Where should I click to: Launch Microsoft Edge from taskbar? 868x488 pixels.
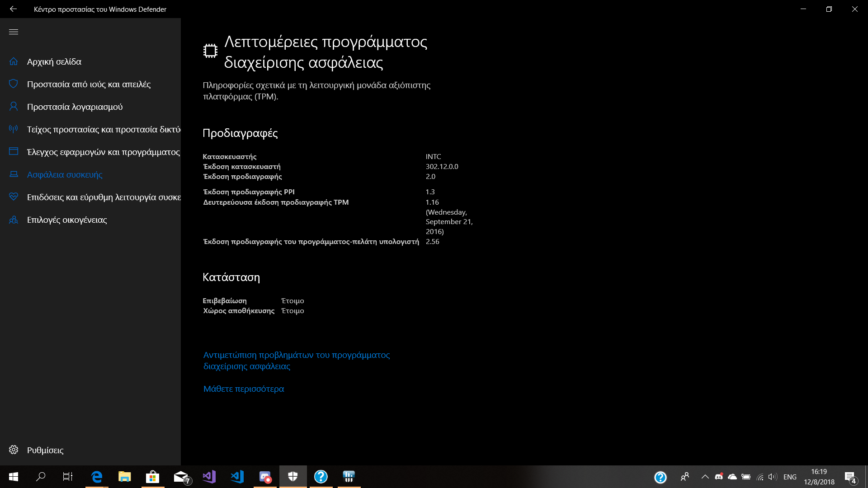click(97, 477)
